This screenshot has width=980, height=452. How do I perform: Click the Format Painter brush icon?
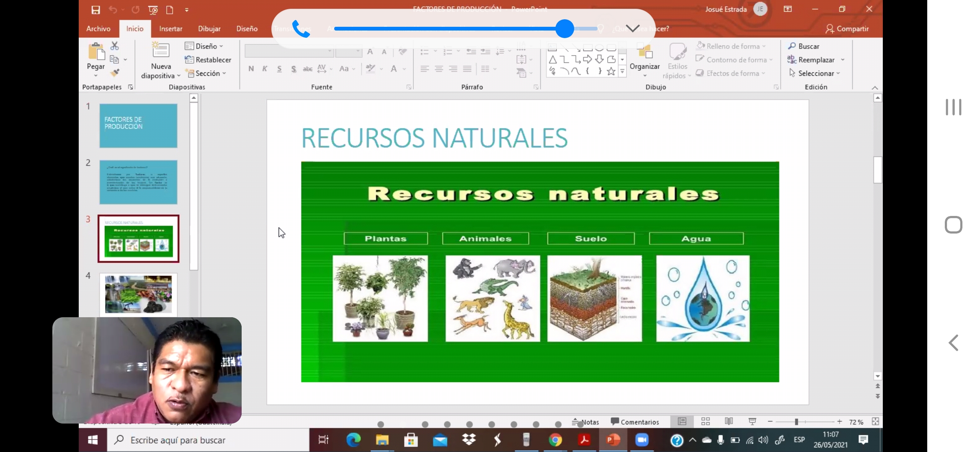coord(115,73)
